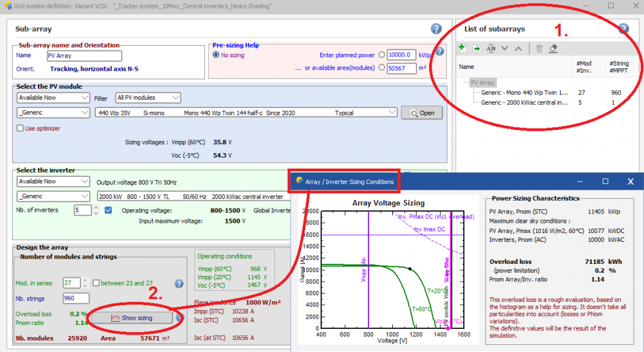644x352 pixels.
Task: Move subarray up with the up chevron icon
Action: (518, 48)
